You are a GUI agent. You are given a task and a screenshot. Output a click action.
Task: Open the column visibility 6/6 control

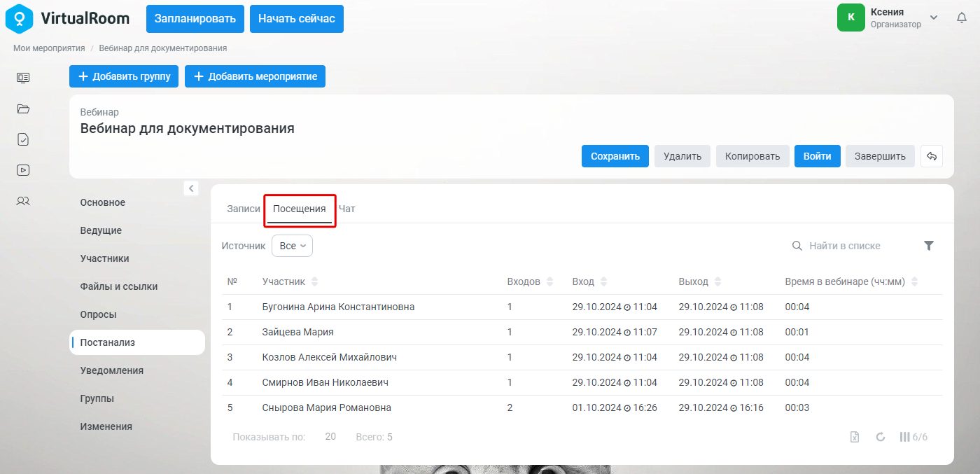(913, 437)
